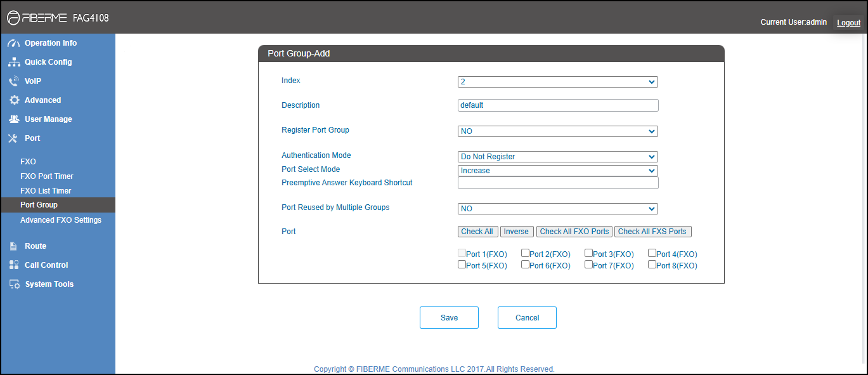The image size is (868, 375).
Task: Open the Authentication Mode dropdown
Action: [x=557, y=157]
